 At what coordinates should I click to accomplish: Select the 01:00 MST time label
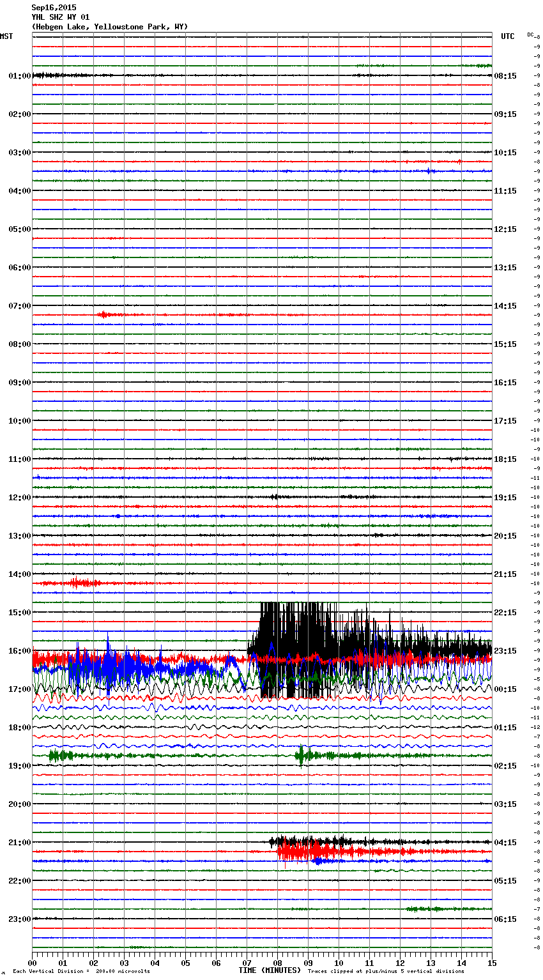coord(19,76)
